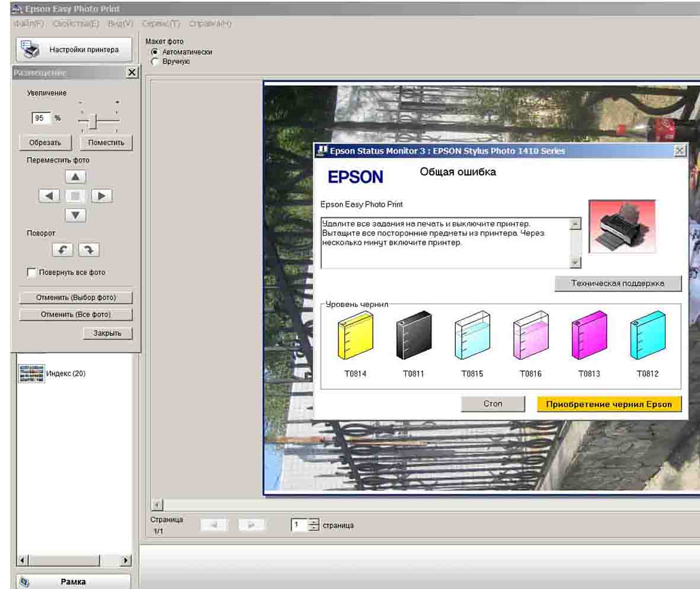Image resolution: width=700 pixels, height=589 pixels.
Task: Click the Общая ошибка error heading
Action: 458,172
